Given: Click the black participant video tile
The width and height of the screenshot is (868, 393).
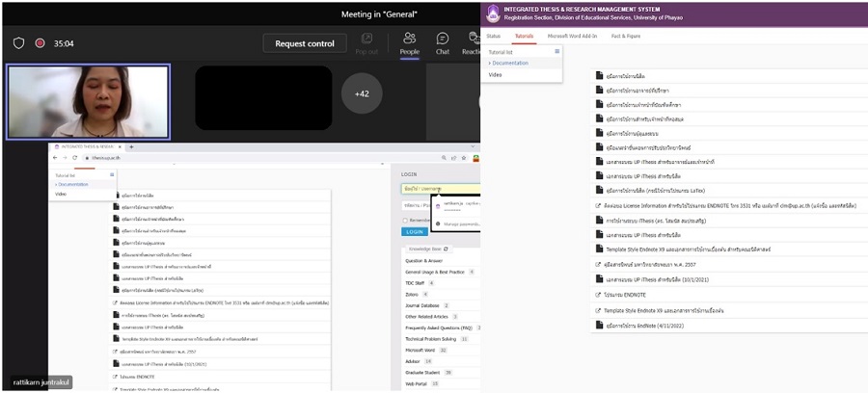Looking at the screenshot, I should click(x=263, y=98).
